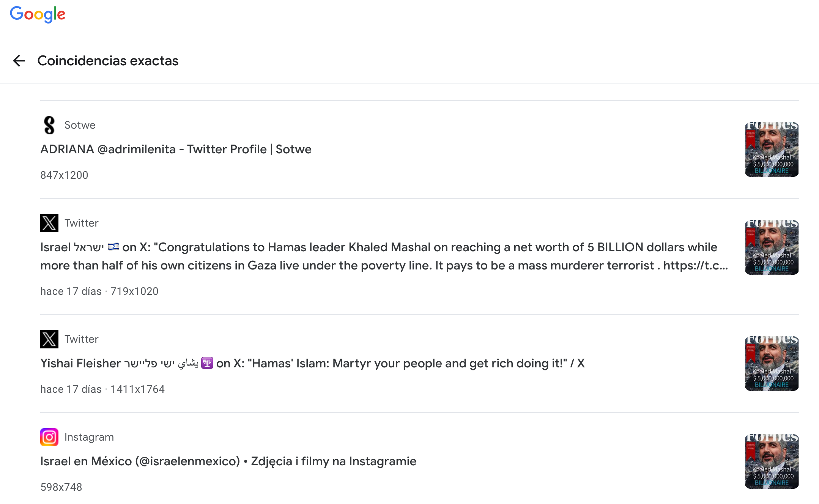
Task: Click the Instagram logo icon
Action: tap(49, 437)
